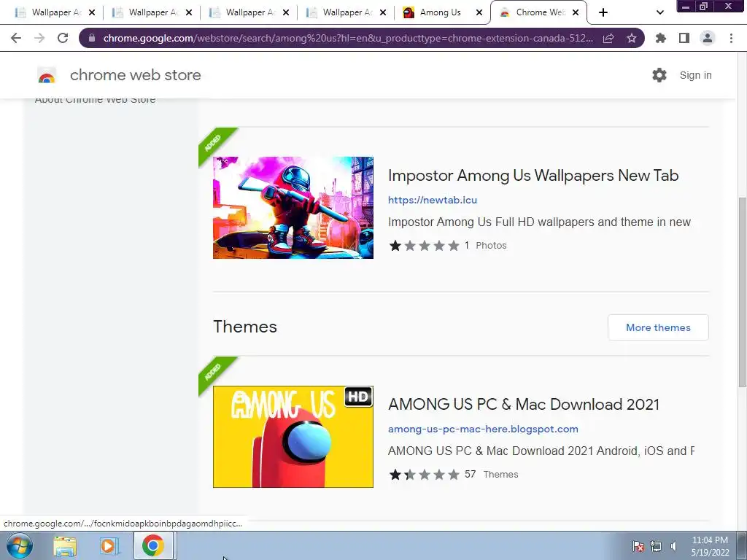Viewport: 747px width, 560px height.
Task: Open Impostor Among Us Wallpapers New Tab title
Action: tap(533, 175)
